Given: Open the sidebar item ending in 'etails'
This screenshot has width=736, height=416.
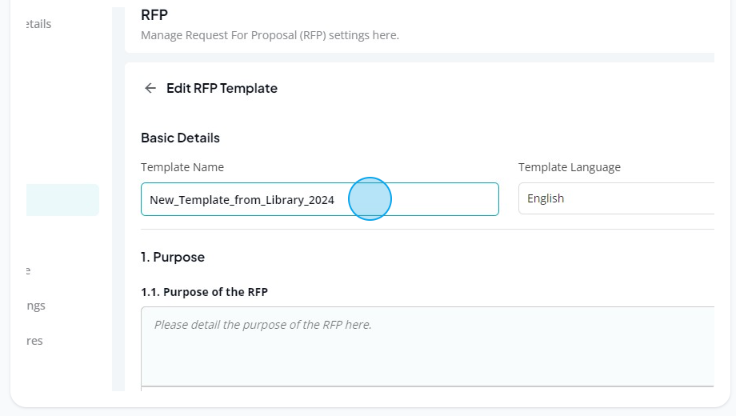Looking at the screenshot, I should [38, 24].
